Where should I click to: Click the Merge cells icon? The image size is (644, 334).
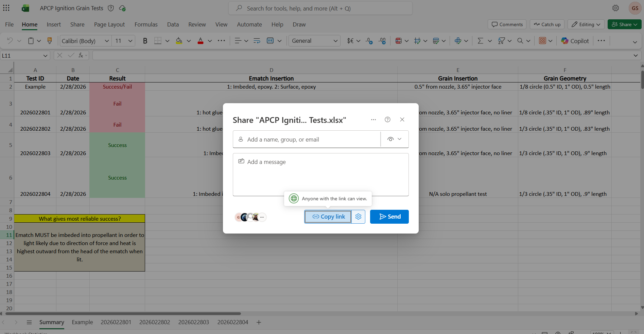point(270,41)
